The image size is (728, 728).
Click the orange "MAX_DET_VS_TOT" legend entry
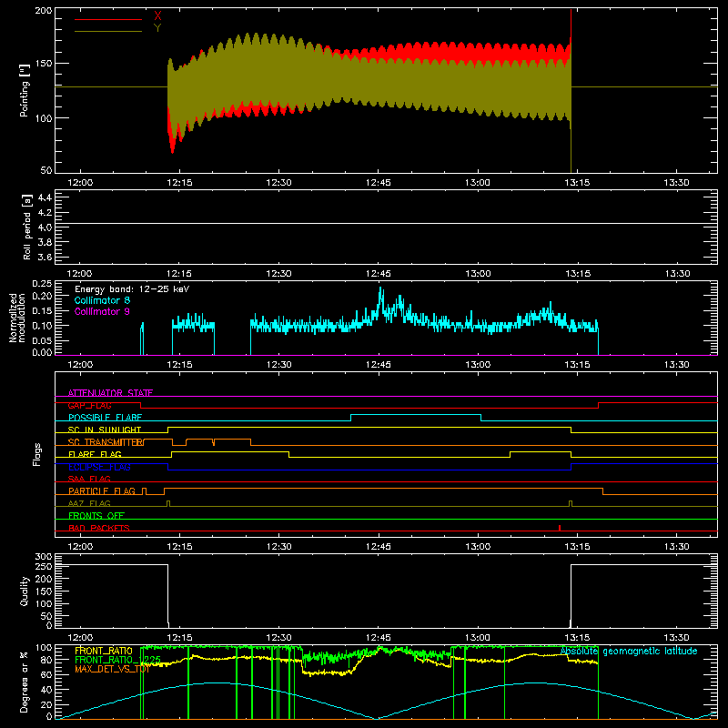point(112,669)
